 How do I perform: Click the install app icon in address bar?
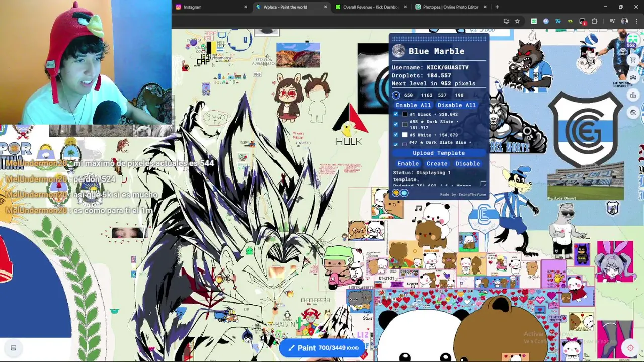506,21
